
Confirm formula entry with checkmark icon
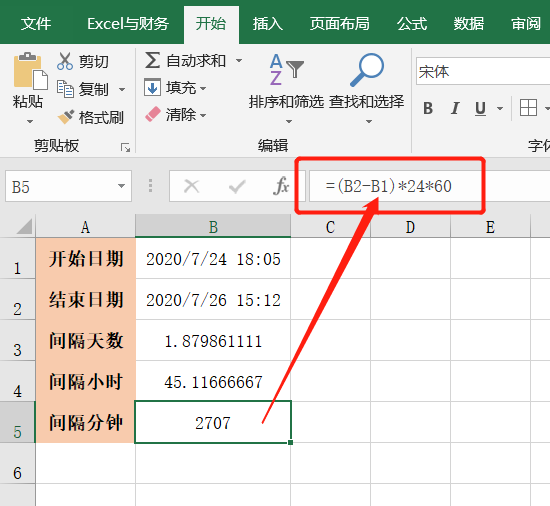[x=237, y=186]
